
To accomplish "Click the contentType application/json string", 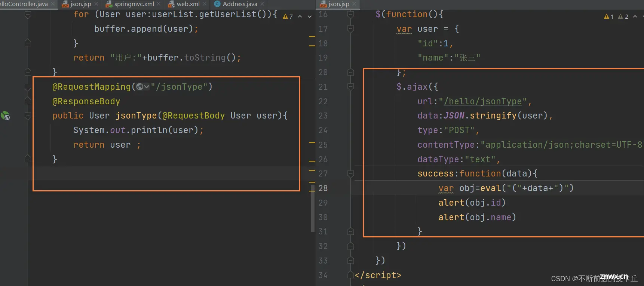I will coord(561,145).
